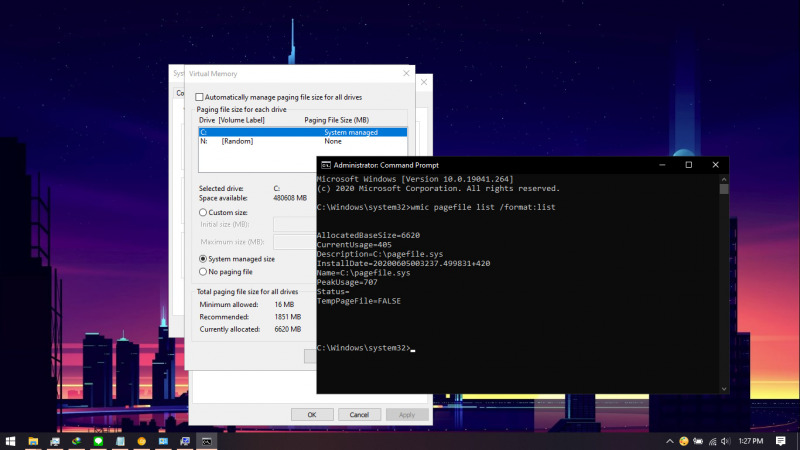Close the Virtual Memory dialog
The image size is (800, 450).
tap(406, 73)
